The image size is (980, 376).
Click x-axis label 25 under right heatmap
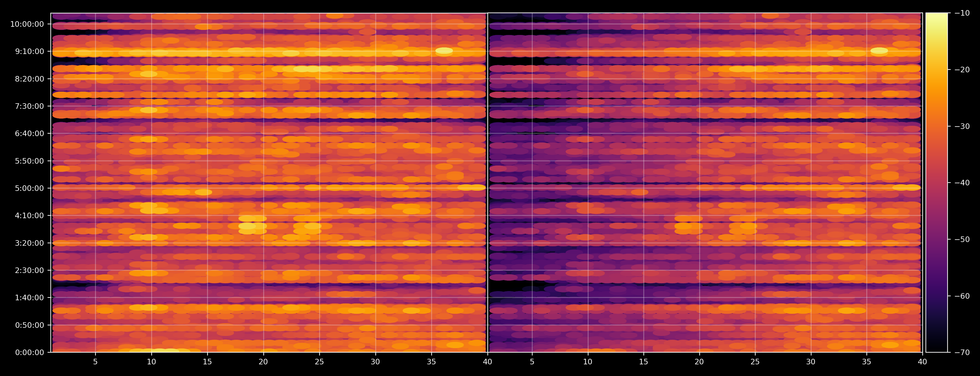click(x=755, y=362)
